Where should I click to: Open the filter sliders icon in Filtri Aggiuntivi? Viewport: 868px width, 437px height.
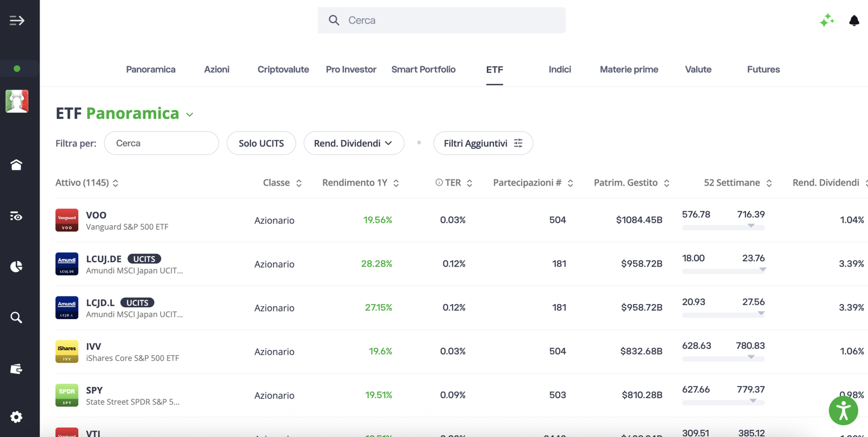pyautogui.click(x=518, y=143)
